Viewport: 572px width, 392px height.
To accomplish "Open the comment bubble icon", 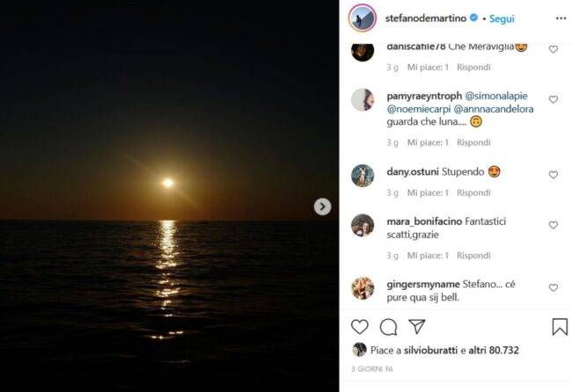I will pyautogui.click(x=388, y=327).
